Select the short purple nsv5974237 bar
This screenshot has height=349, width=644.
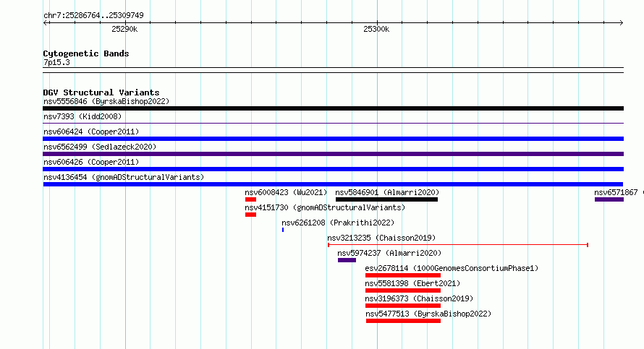pyautogui.click(x=347, y=260)
